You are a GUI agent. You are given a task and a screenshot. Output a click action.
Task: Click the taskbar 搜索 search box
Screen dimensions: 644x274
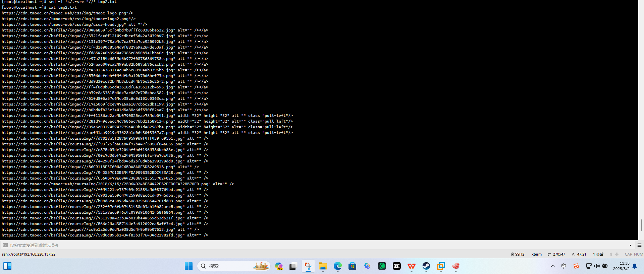[x=234, y=266]
